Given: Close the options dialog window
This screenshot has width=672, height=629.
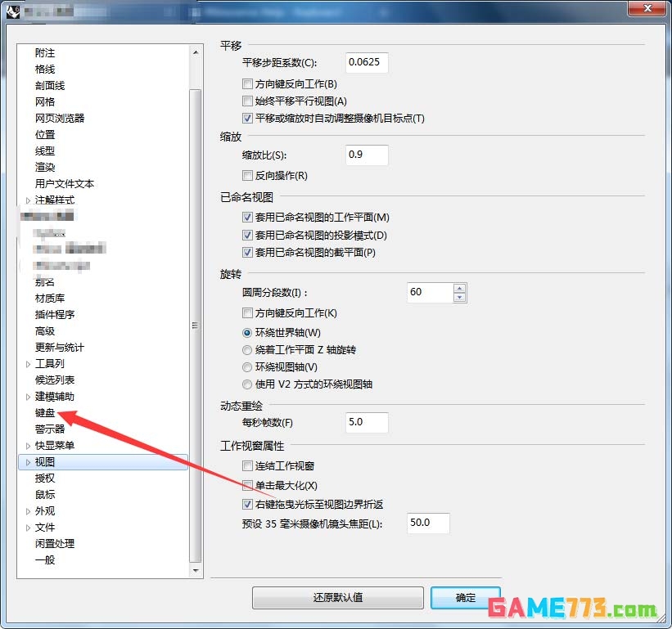Looking at the screenshot, I should [647, 8].
